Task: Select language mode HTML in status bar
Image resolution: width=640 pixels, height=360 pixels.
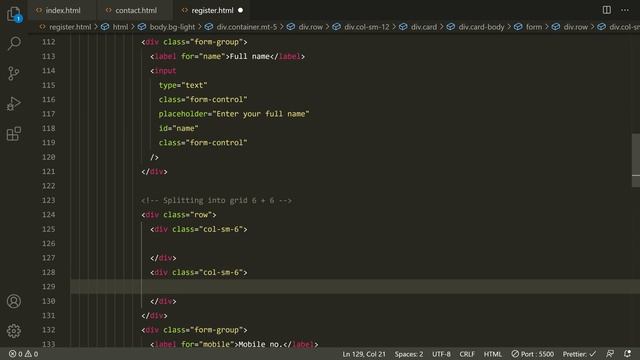Action: pyautogui.click(x=493, y=354)
